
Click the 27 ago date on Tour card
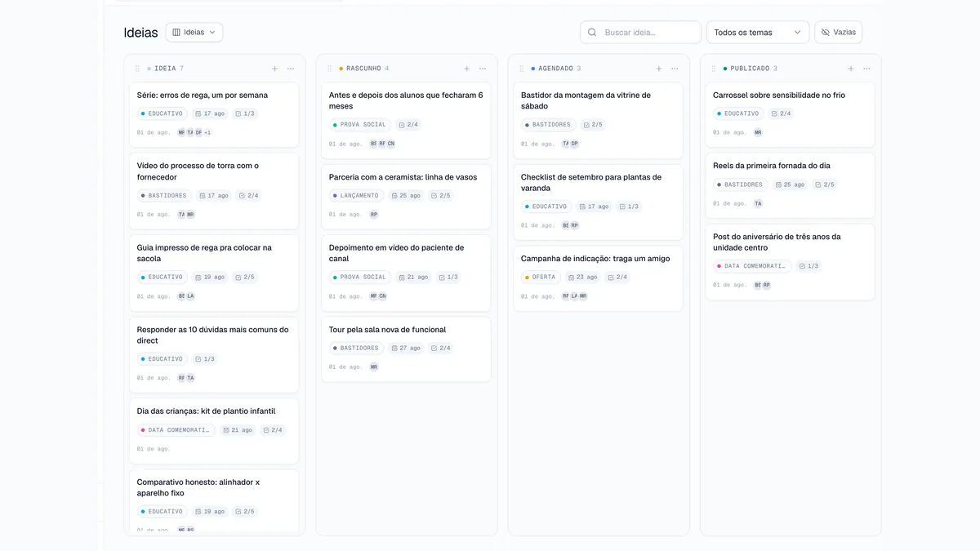pos(405,349)
